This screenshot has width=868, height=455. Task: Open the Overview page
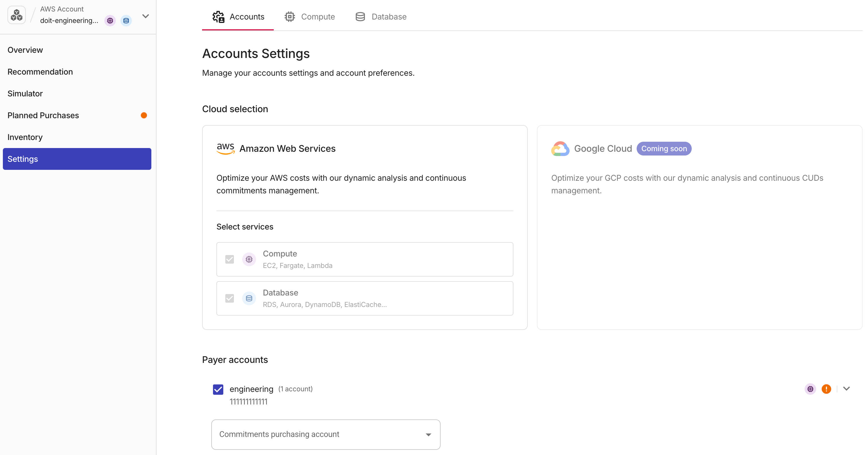tap(25, 50)
